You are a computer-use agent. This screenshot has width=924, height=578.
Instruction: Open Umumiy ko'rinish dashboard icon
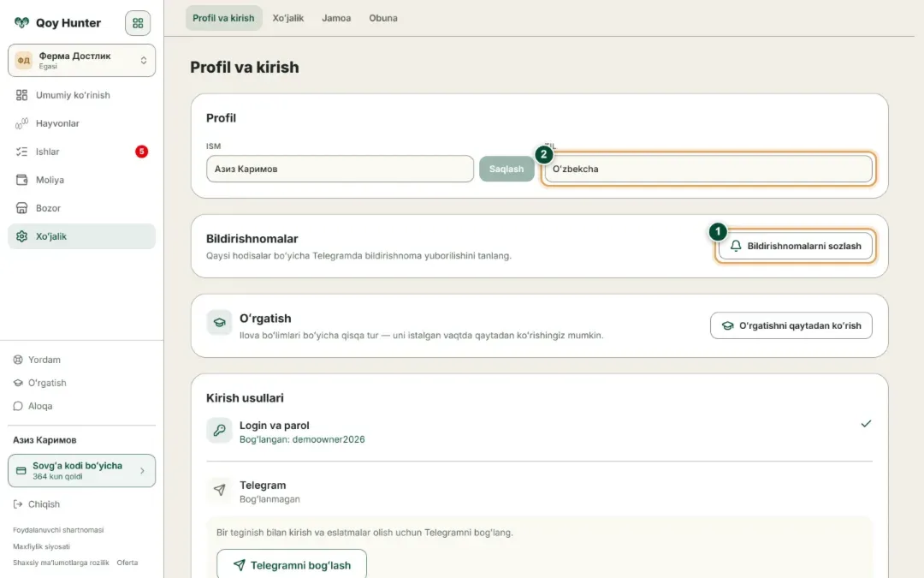(x=21, y=95)
